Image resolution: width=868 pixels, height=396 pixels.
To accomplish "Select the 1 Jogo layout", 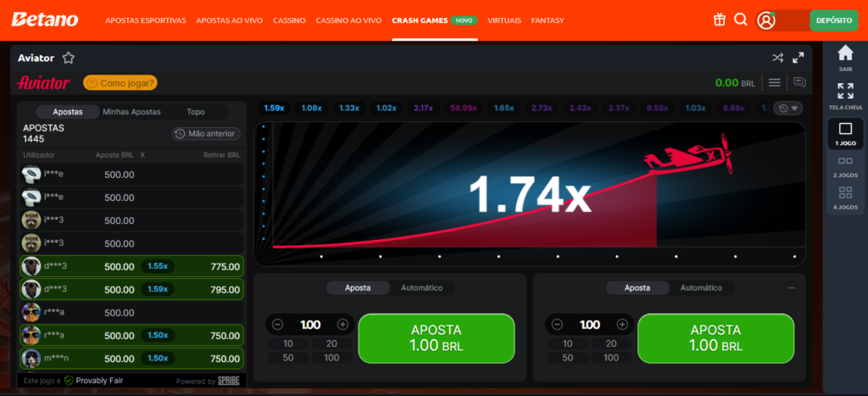I will [x=845, y=133].
